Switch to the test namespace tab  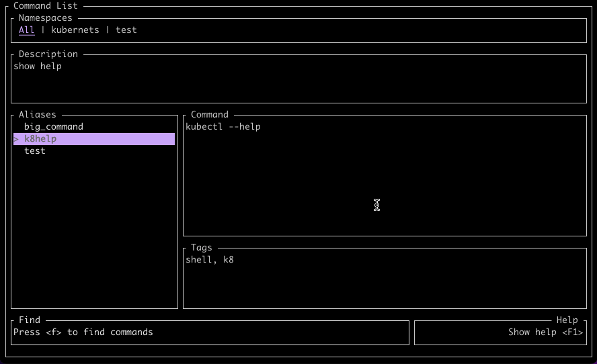pyautogui.click(x=126, y=30)
